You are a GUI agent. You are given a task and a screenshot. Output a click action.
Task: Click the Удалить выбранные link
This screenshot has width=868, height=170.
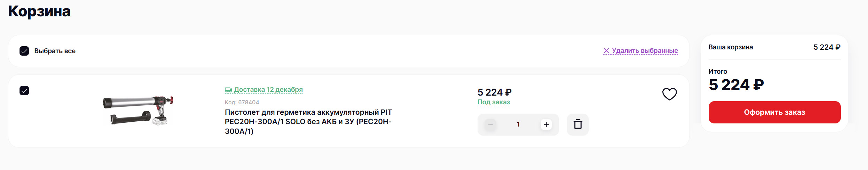(645, 51)
